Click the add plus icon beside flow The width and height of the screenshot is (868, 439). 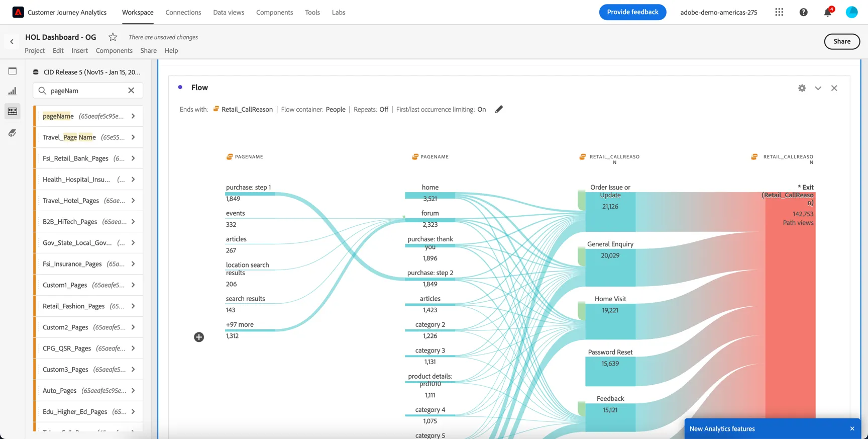(199, 337)
